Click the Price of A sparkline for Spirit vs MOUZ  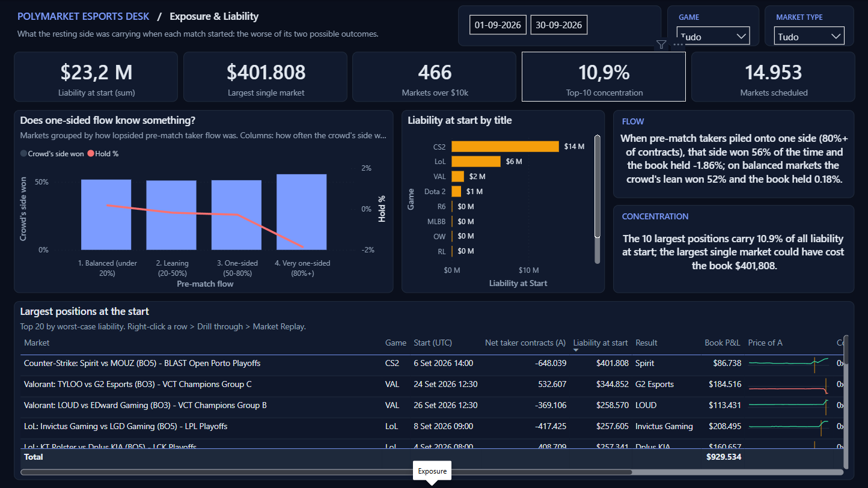[x=788, y=363]
